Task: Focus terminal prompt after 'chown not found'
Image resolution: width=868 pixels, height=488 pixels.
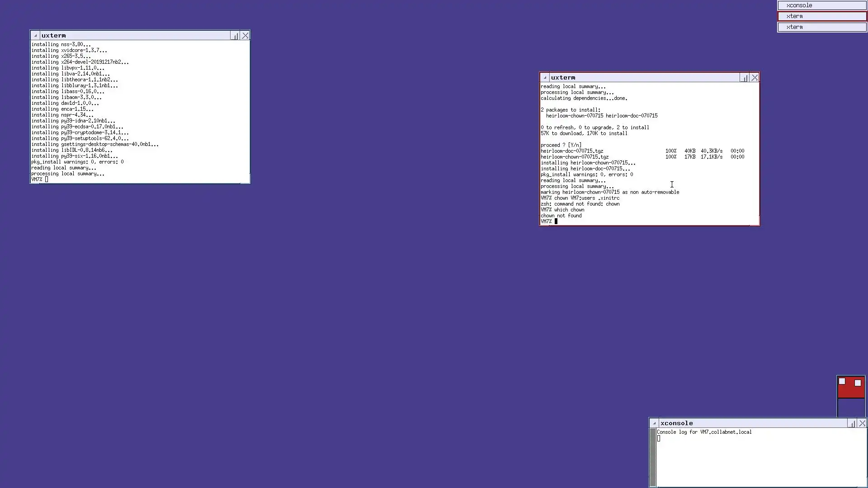Action: coord(557,221)
